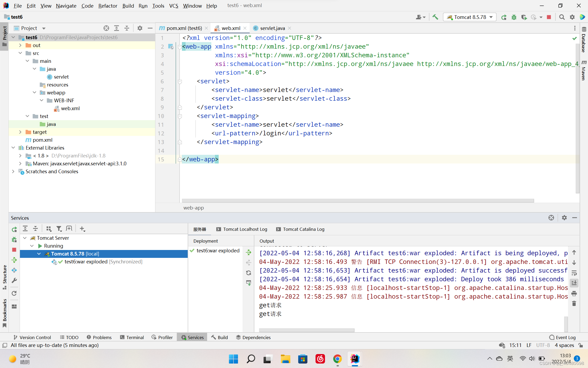Collapse the webapp folder

34,93
